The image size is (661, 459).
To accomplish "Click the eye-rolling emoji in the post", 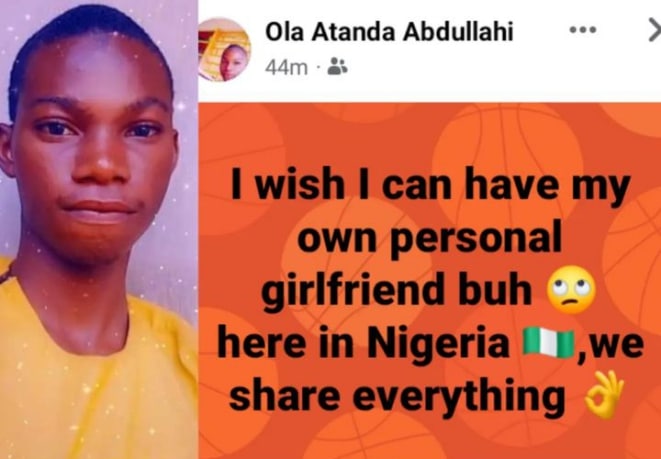I will (x=573, y=292).
